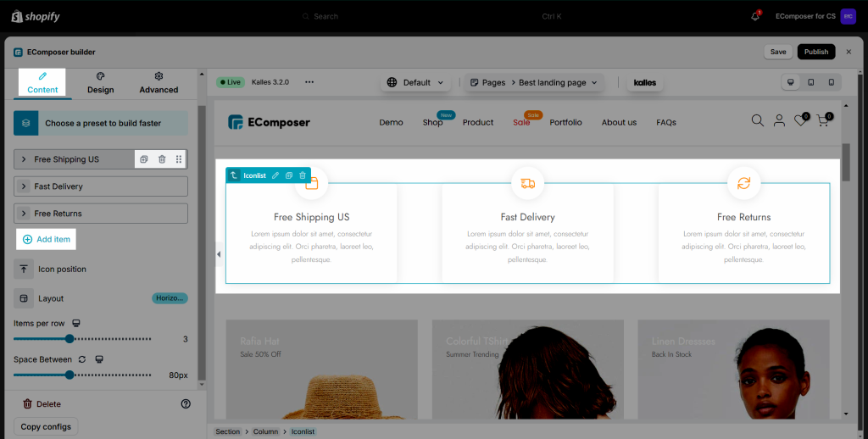The width and height of the screenshot is (868, 439).
Task: Open the Shop menu in storefront
Action: tap(432, 122)
